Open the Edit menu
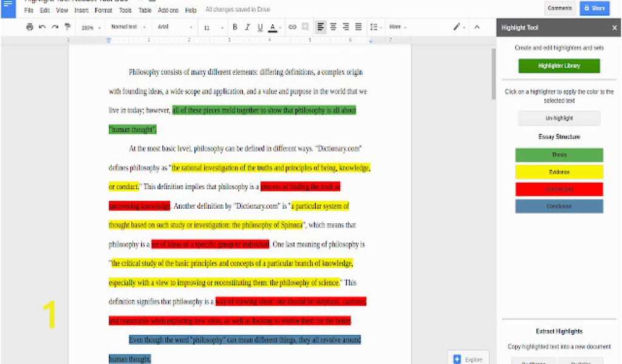Screen dimensions: 622x364 click(45, 10)
